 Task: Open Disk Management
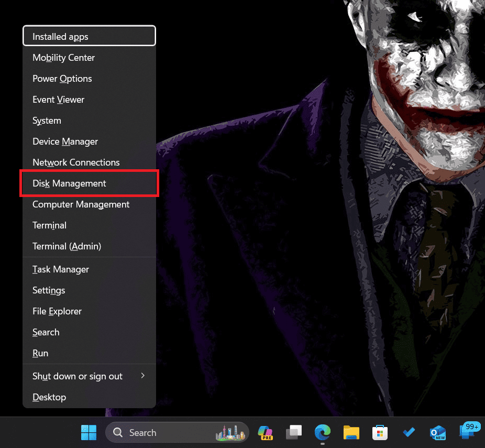tap(69, 183)
